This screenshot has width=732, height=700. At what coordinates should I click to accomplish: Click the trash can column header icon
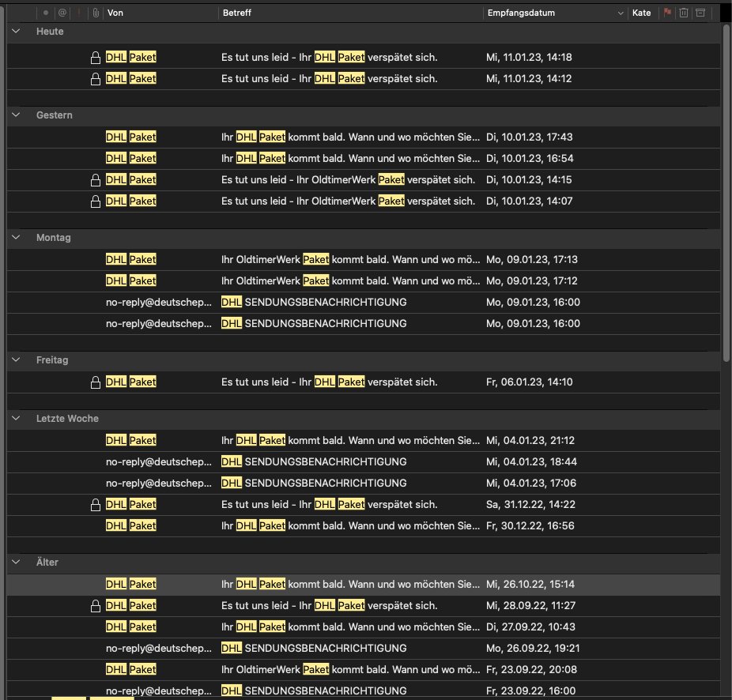(x=684, y=13)
